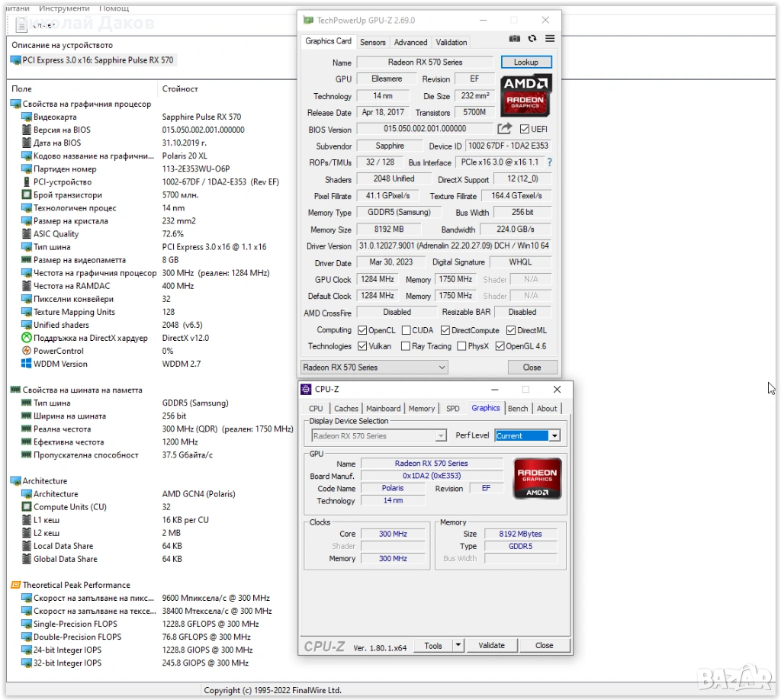Image resolution: width=781 pixels, height=700 pixels.
Task: Click the Стойност column header
Action: [x=180, y=89]
